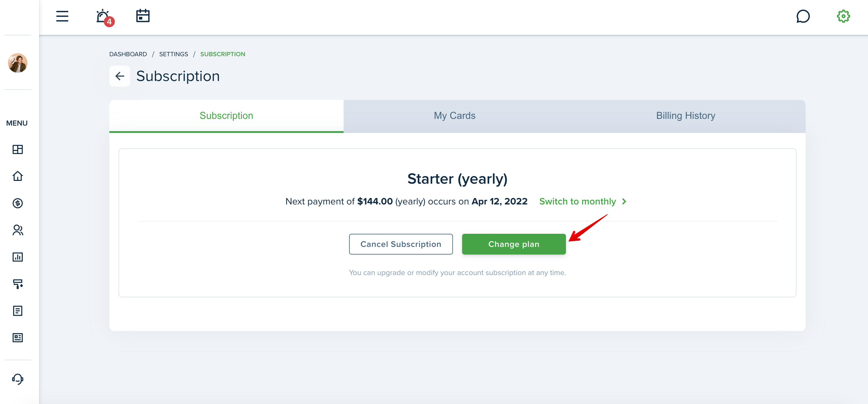Open the green settings gear icon
The height and width of the screenshot is (404, 868).
[843, 16]
